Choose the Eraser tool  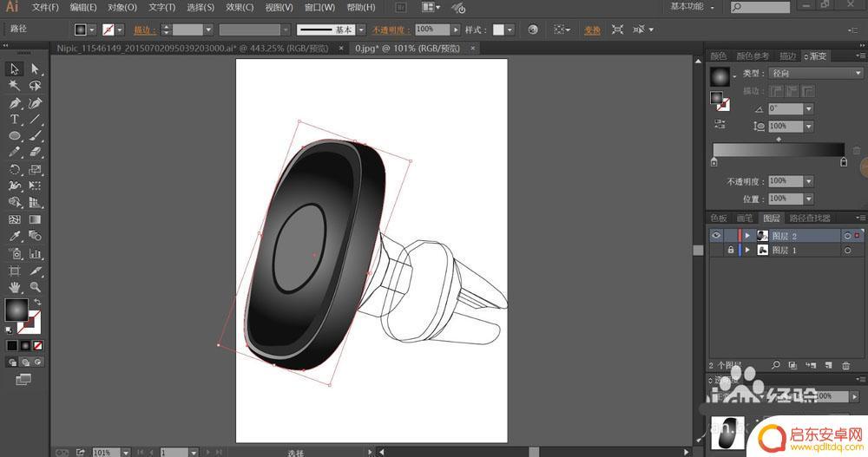35,152
